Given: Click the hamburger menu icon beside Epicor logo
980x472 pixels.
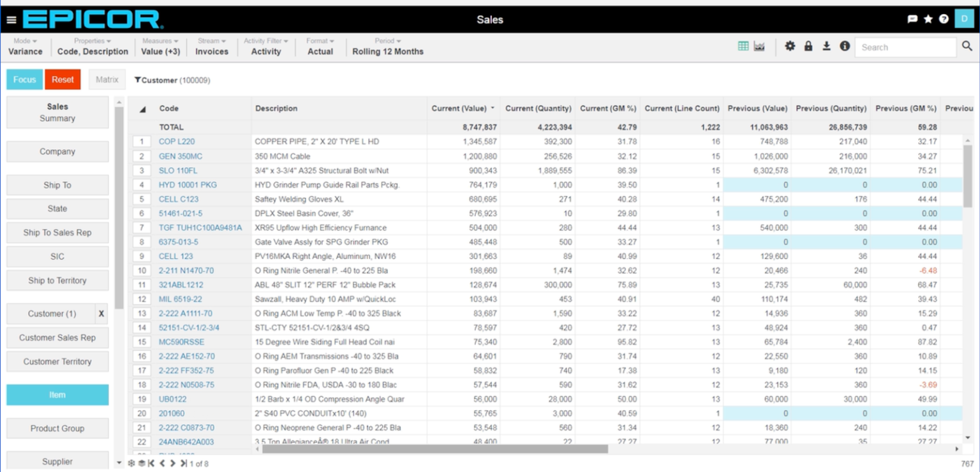Looking at the screenshot, I should 11,18.
